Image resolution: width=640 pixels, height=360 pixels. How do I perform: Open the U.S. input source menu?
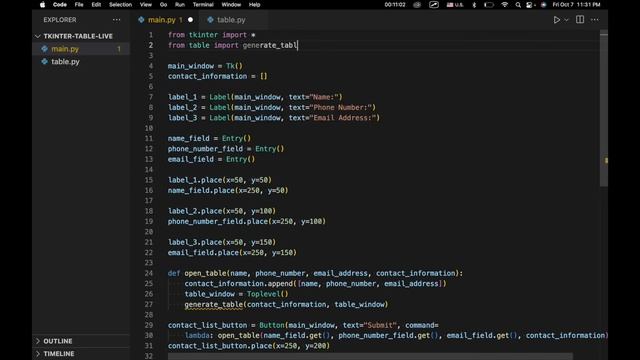point(455,4)
